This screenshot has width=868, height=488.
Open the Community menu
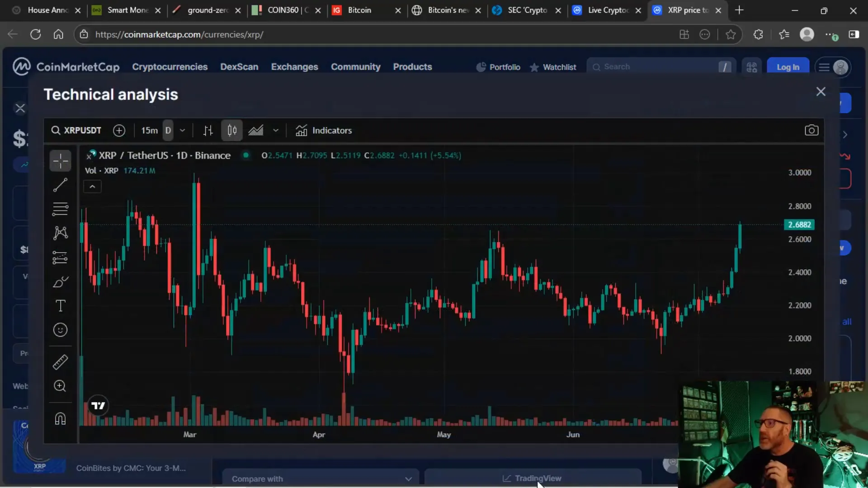pos(356,67)
